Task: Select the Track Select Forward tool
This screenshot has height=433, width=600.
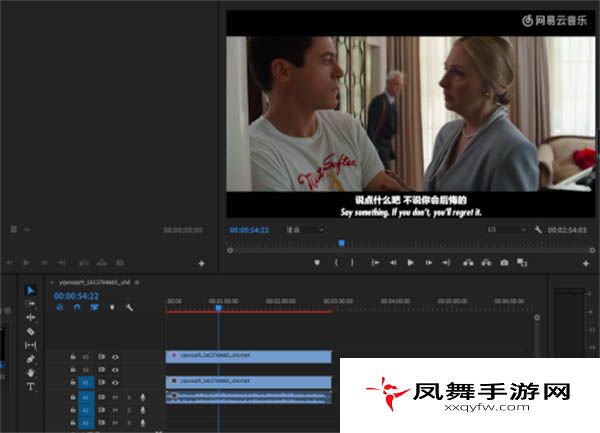Action: point(30,304)
